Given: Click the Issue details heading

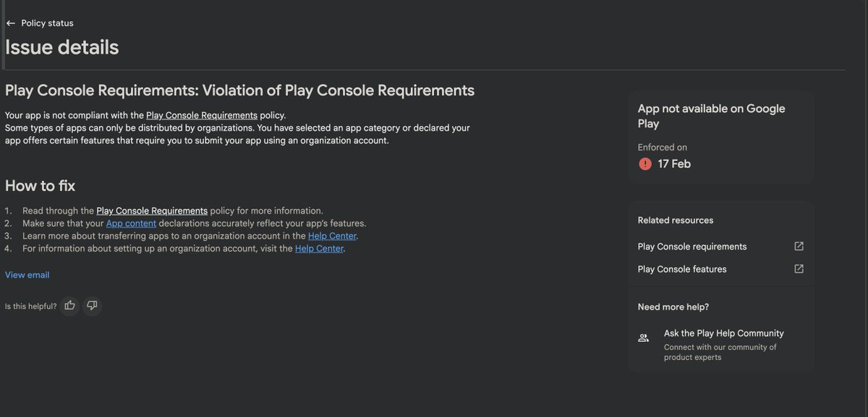Looking at the screenshot, I should click(x=62, y=48).
